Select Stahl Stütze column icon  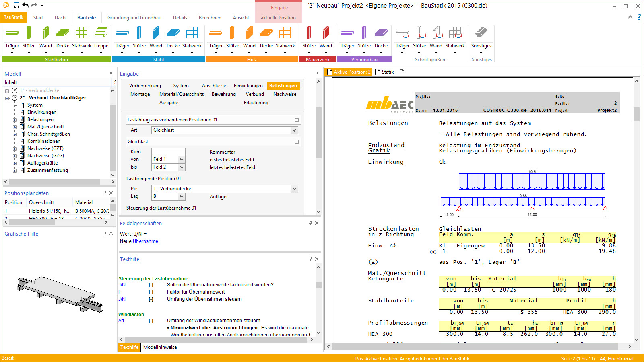[139, 33]
